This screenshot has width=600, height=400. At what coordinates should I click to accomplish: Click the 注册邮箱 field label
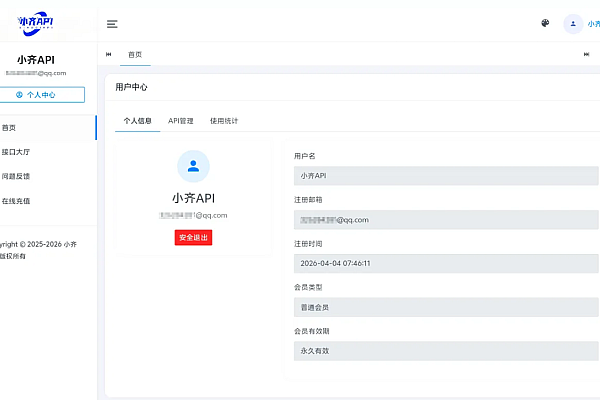(x=308, y=200)
